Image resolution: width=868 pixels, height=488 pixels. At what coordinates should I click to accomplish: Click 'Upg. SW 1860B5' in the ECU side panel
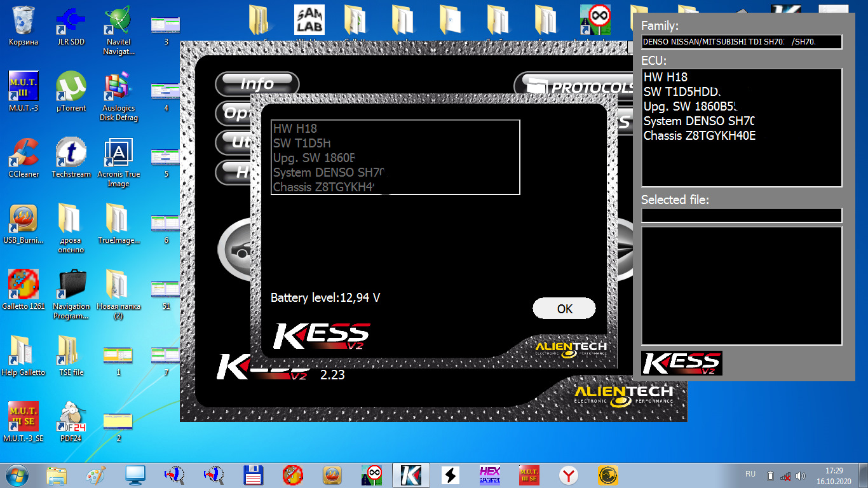pos(689,106)
